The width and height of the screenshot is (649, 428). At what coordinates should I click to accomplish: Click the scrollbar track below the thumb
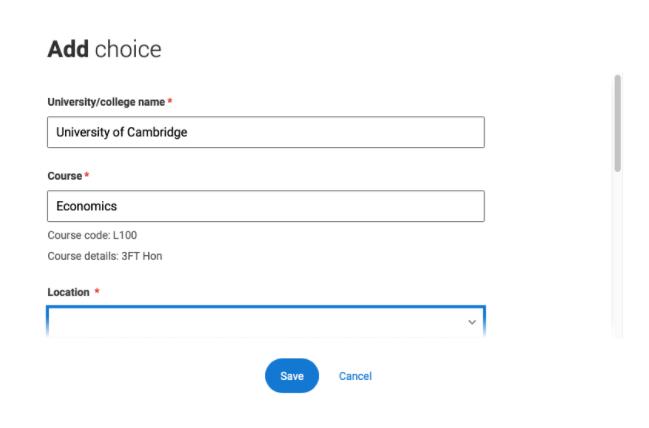coord(617,260)
